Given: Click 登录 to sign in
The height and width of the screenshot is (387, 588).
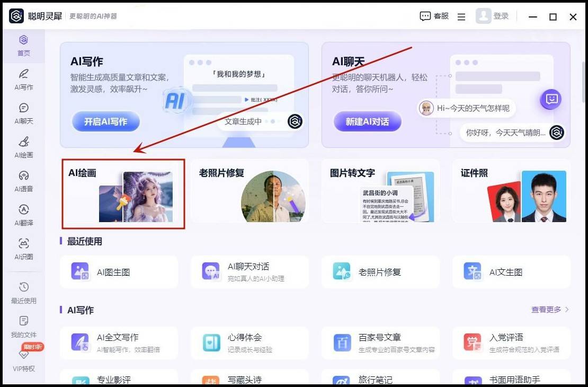Looking at the screenshot, I should point(501,16).
